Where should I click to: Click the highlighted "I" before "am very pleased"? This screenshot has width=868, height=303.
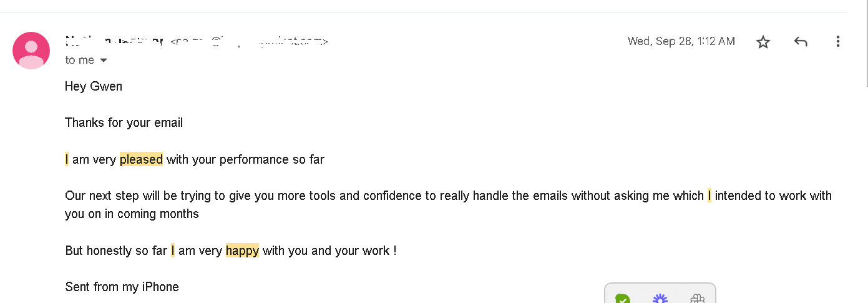67,159
